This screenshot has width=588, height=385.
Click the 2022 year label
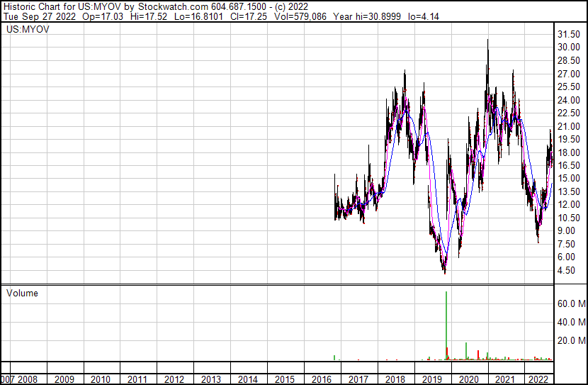click(540, 379)
